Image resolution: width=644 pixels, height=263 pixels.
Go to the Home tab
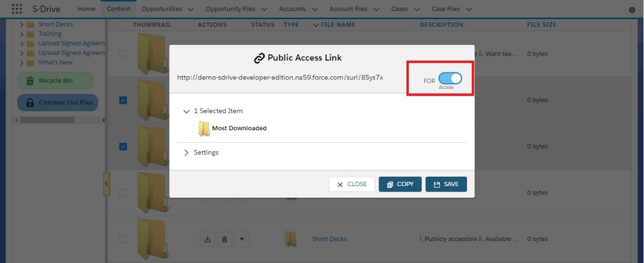86,9
